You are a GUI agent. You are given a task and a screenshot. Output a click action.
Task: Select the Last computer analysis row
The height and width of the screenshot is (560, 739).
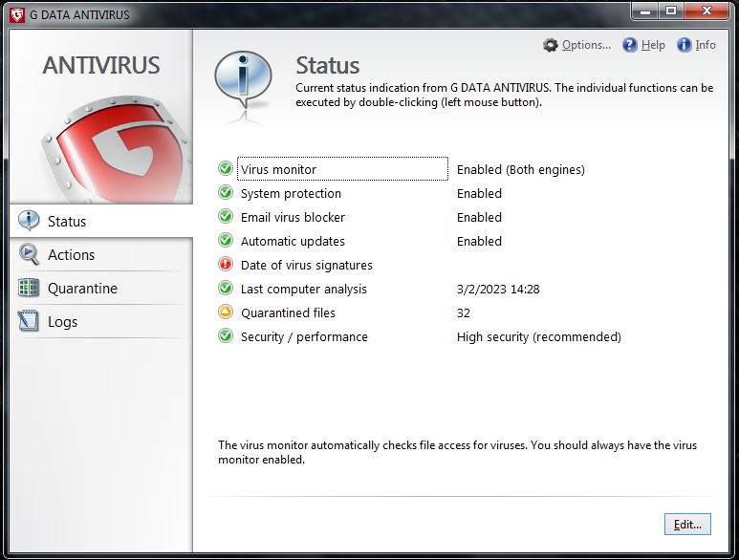click(x=342, y=289)
